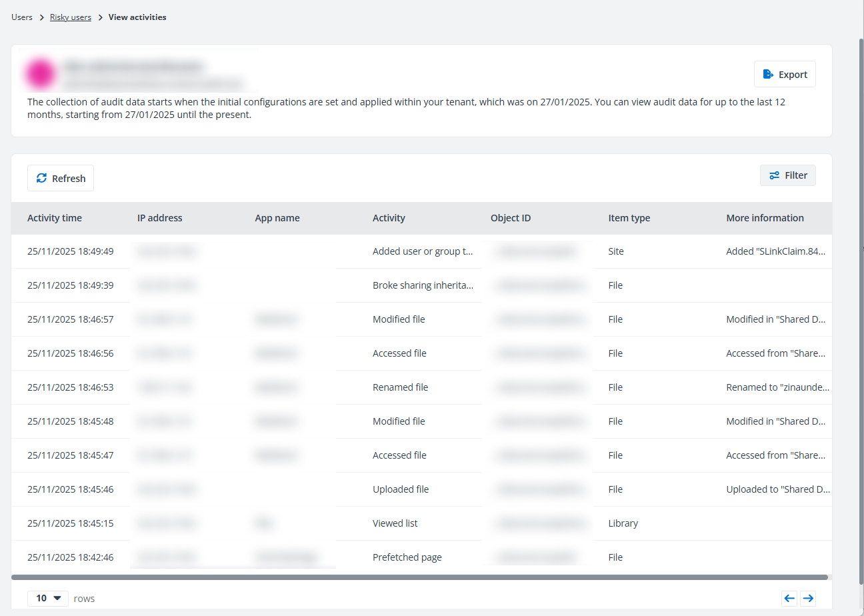Open the Broke sharing inheritance activity entry
864x616 pixels.
click(423, 285)
